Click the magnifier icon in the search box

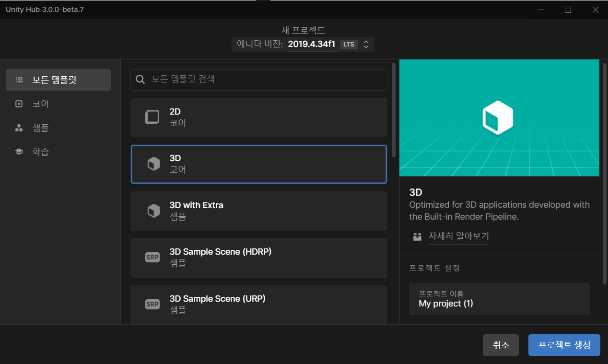point(140,80)
